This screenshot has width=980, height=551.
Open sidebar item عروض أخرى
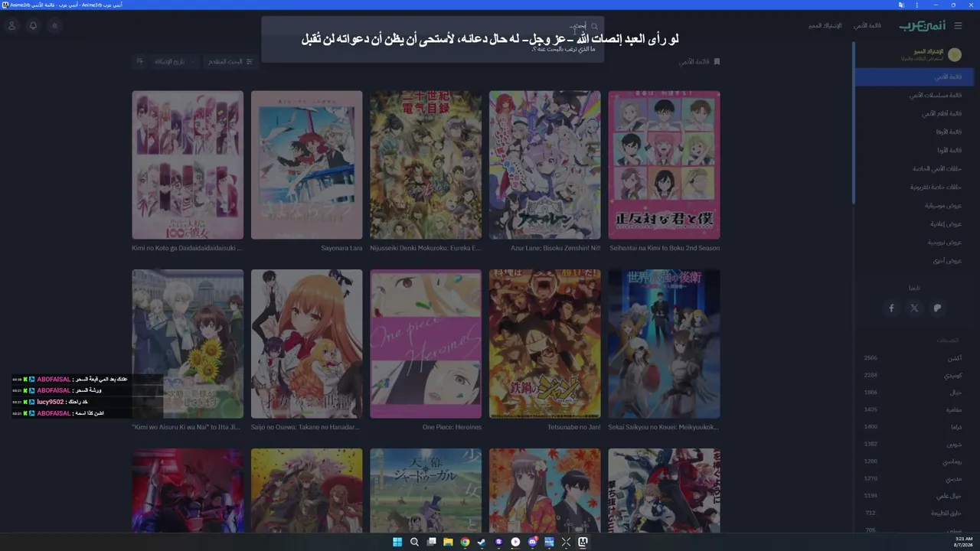(x=914, y=260)
